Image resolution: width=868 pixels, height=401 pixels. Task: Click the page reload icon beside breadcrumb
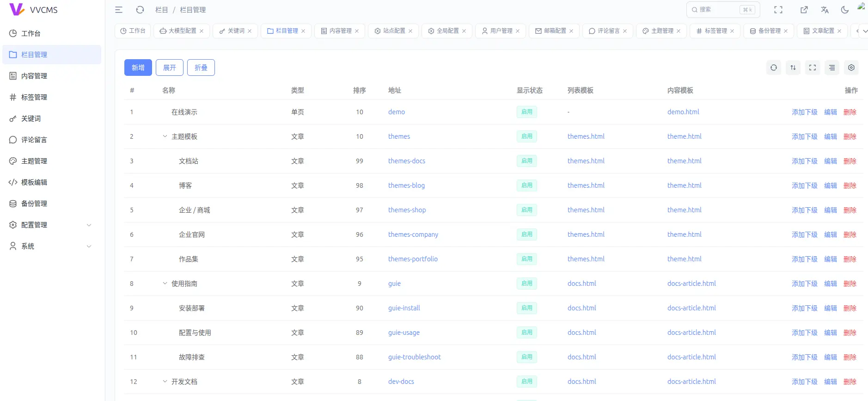[x=140, y=10]
